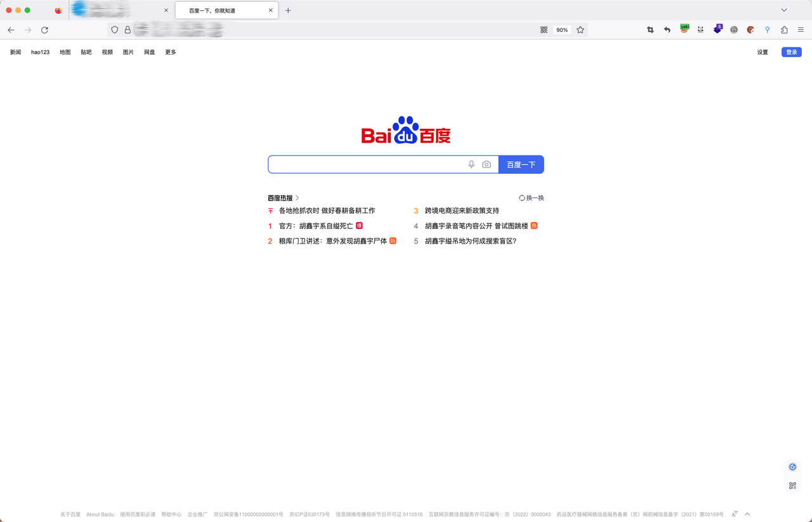Screen dimensions: 812x522
Task: Open 信息网络传播视听节目许可证 0110516 link
Action: click(379, 514)
